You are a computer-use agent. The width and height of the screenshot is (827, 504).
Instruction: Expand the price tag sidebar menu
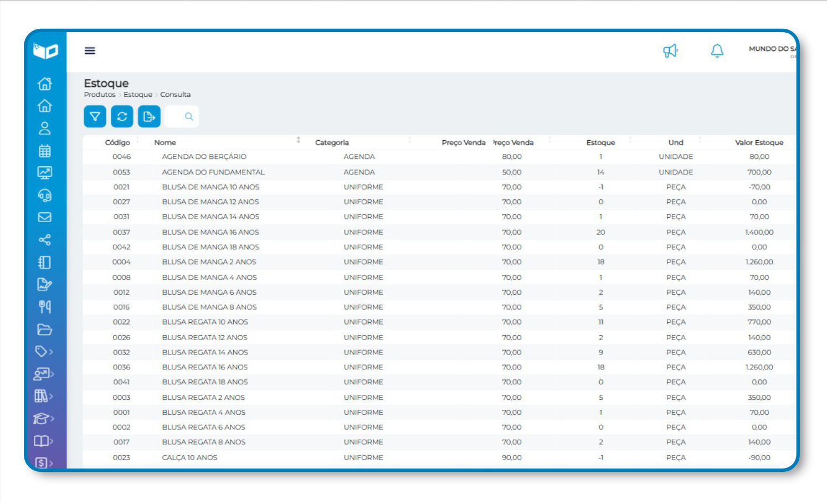click(x=44, y=351)
